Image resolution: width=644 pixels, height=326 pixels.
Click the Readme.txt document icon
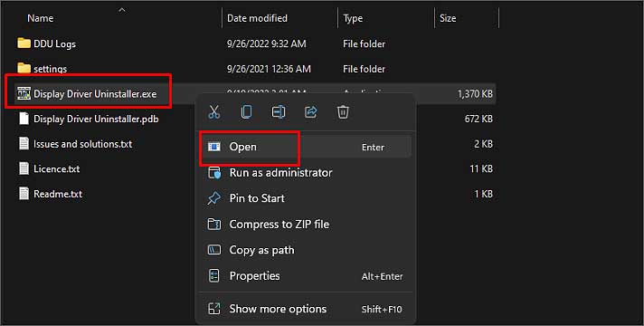[x=24, y=194]
